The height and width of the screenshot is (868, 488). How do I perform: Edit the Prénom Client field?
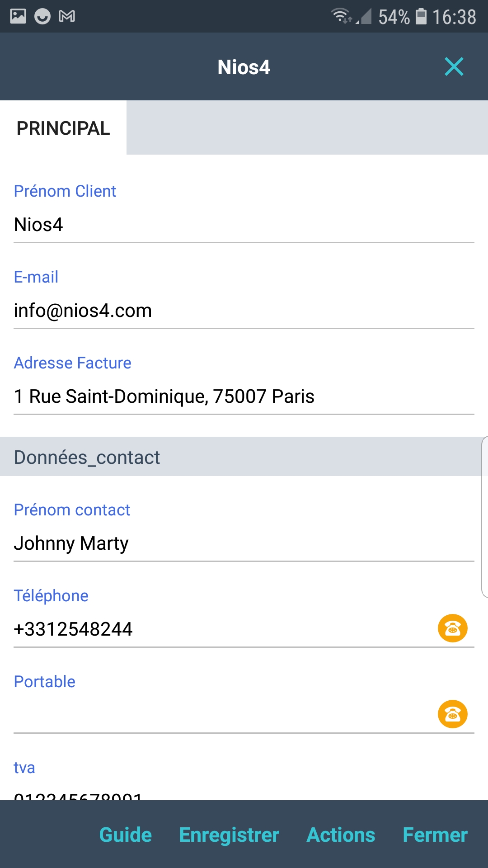[244, 225]
